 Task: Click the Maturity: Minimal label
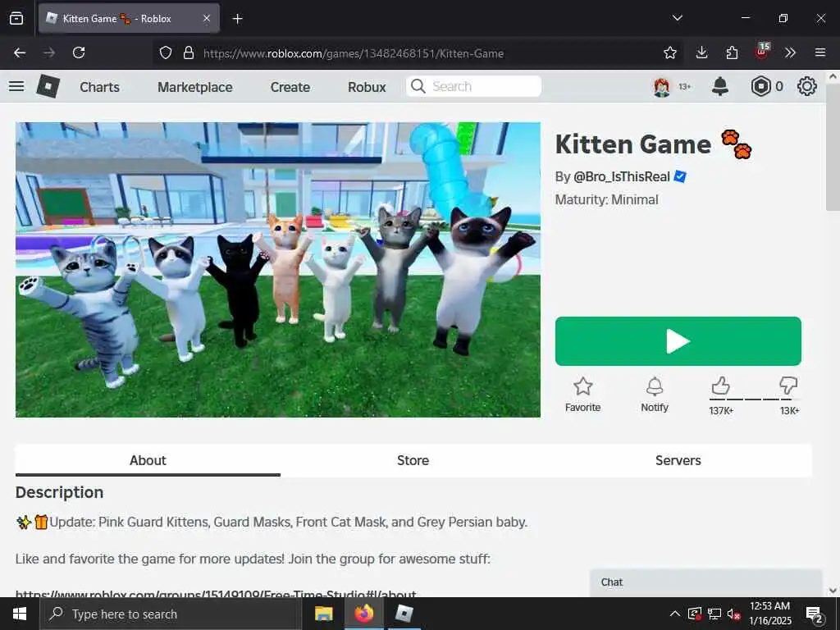tap(606, 200)
